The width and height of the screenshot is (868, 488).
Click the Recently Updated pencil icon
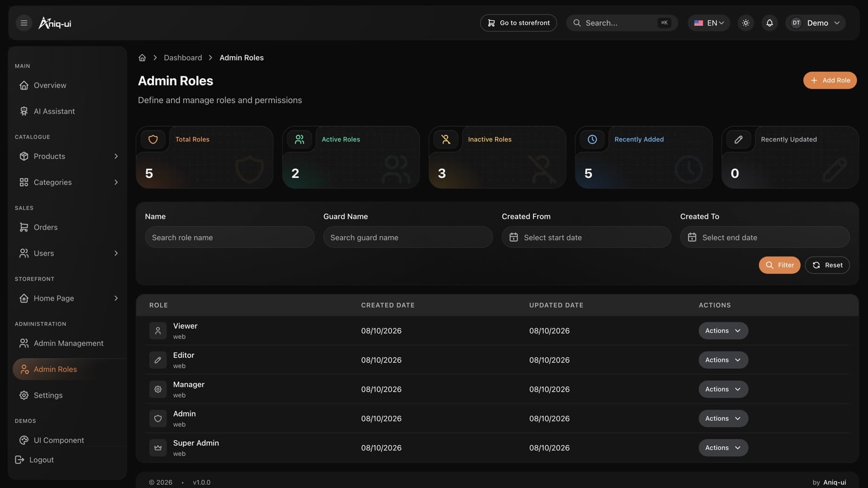coord(739,139)
